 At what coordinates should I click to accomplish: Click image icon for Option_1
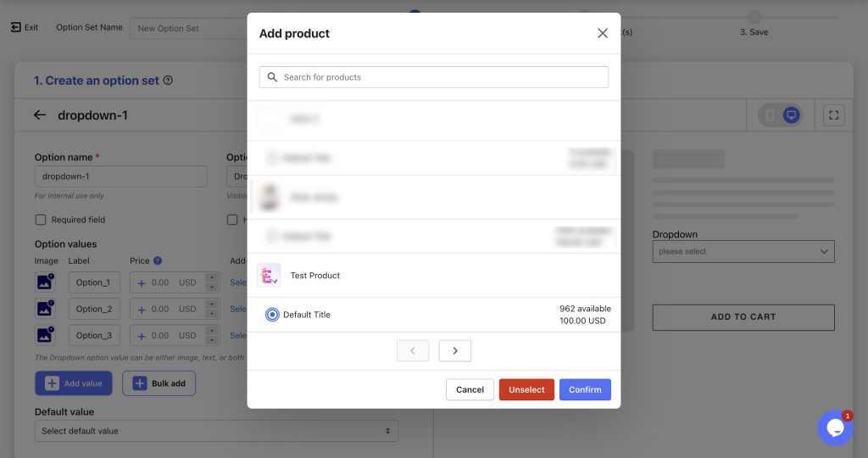[44, 282]
